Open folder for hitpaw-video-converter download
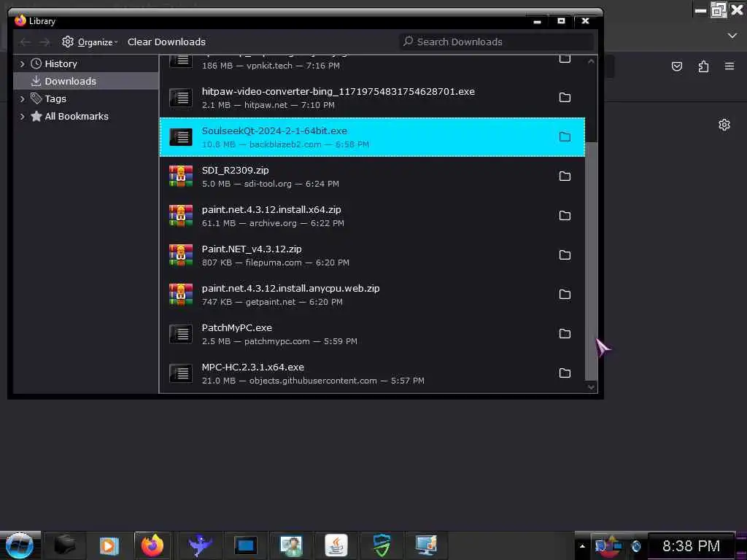This screenshot has width=747, height=560. click(x=565, y=98)
